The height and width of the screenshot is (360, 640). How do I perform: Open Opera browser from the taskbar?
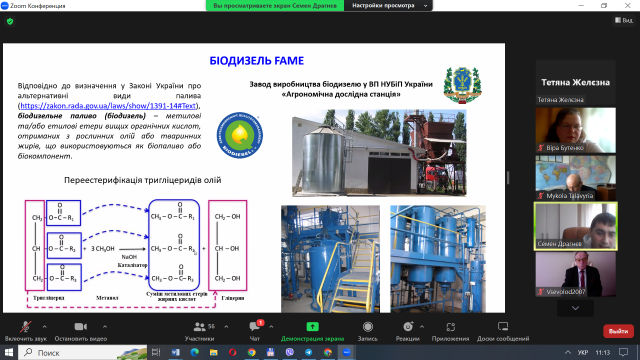233,352
